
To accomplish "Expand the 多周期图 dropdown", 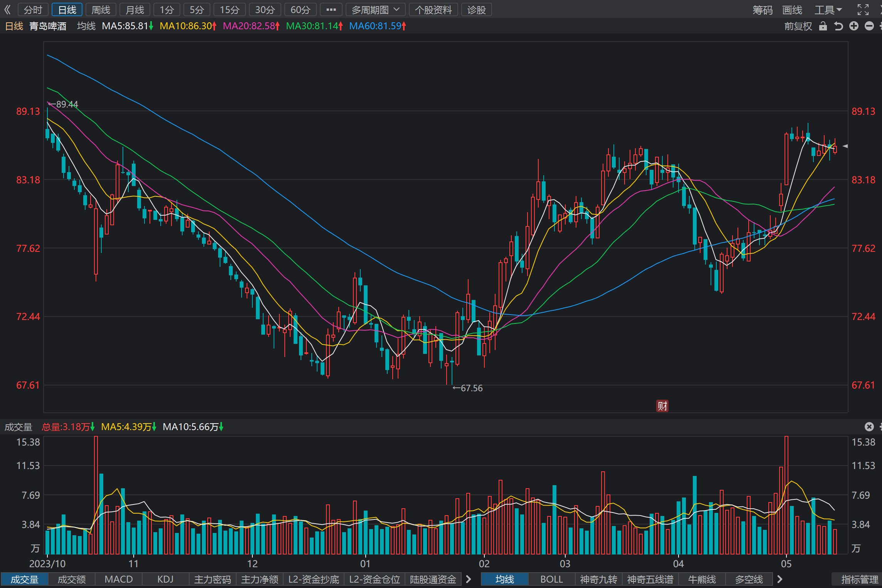I will click(x=376, y=10).
